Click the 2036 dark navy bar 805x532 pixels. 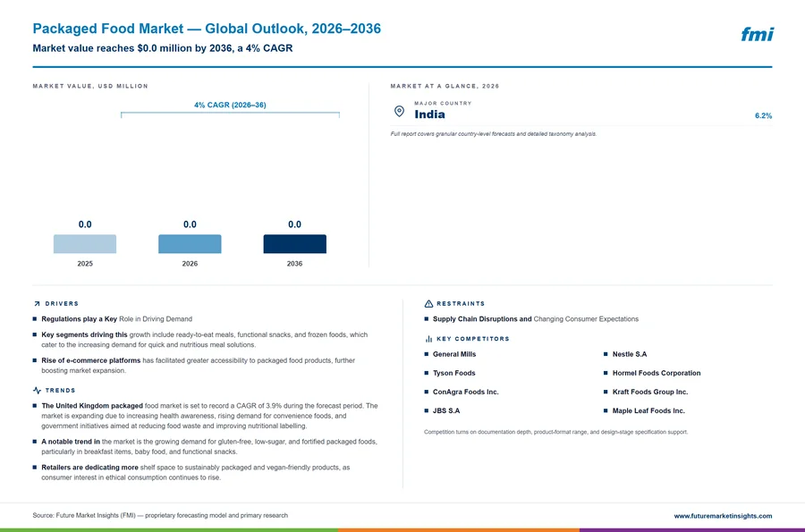pos(294,244)
